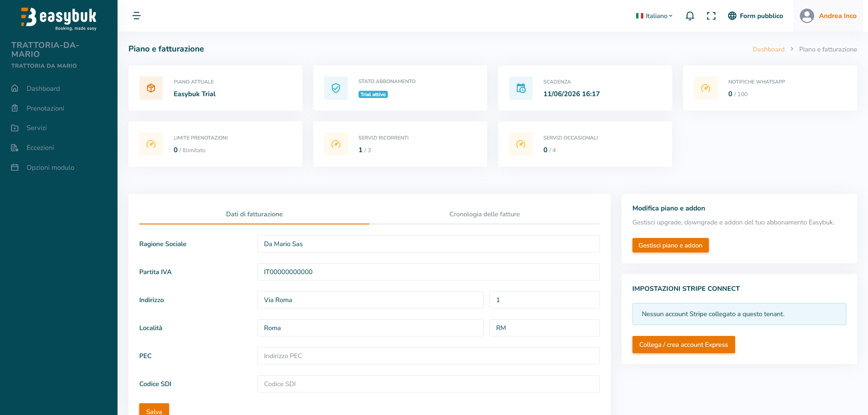
Task: Click the Notifiche WhatsApp gauge icon
Action: point(706,88)
